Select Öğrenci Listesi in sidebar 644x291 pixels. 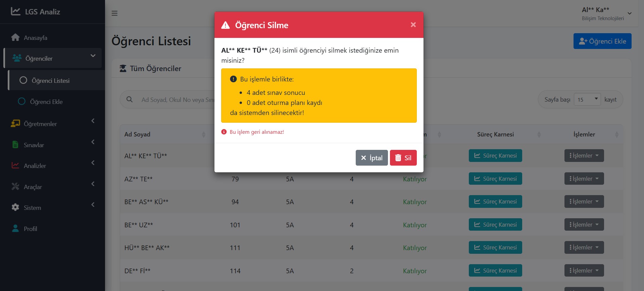[x=50, y=80]
